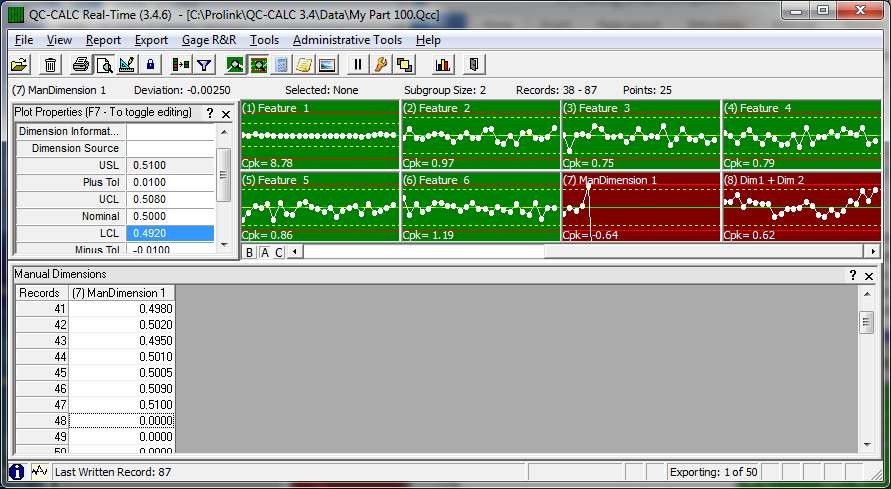Image resolution: width=891 pixels, height=489 pixels.
Task: Toggle the green multi-plot view icon
Action: point(259,65)
